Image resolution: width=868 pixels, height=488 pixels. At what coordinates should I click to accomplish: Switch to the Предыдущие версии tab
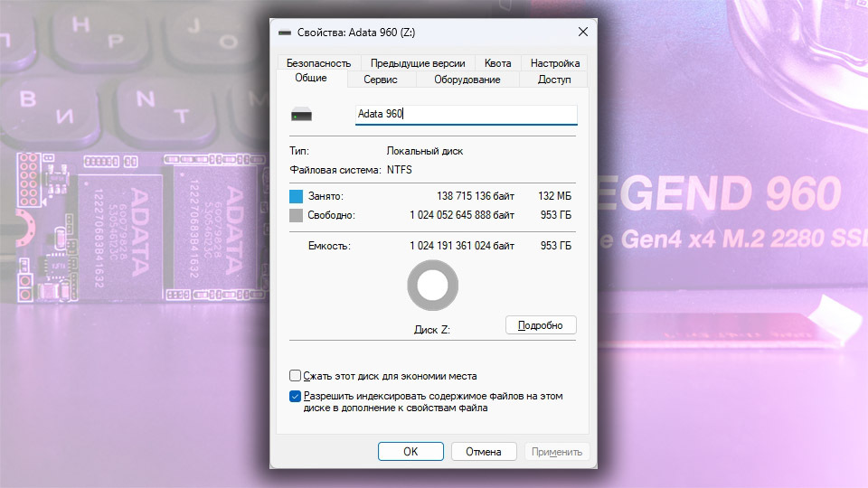[x=418, y=63]
